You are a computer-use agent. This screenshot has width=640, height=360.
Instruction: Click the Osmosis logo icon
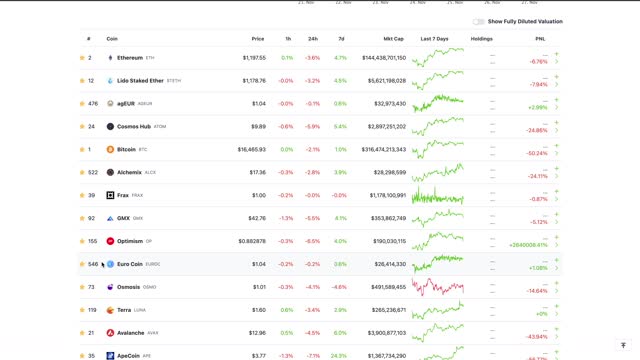click(x=110, y=287)
